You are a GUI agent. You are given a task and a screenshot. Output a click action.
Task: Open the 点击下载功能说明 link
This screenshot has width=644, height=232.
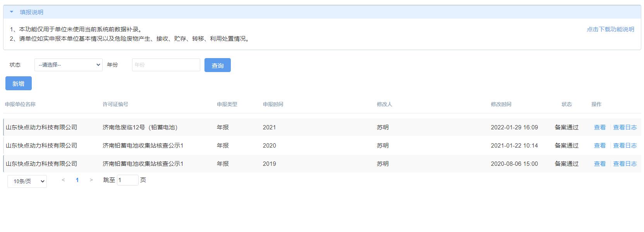click(x=610, y=29)
